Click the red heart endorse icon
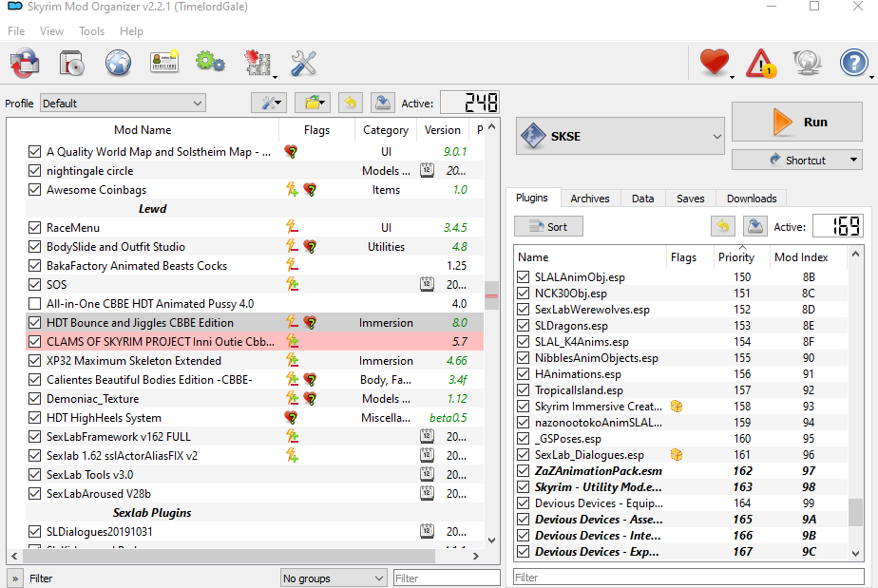This screenshot has height=588, width=878. [x=715, y=62]
